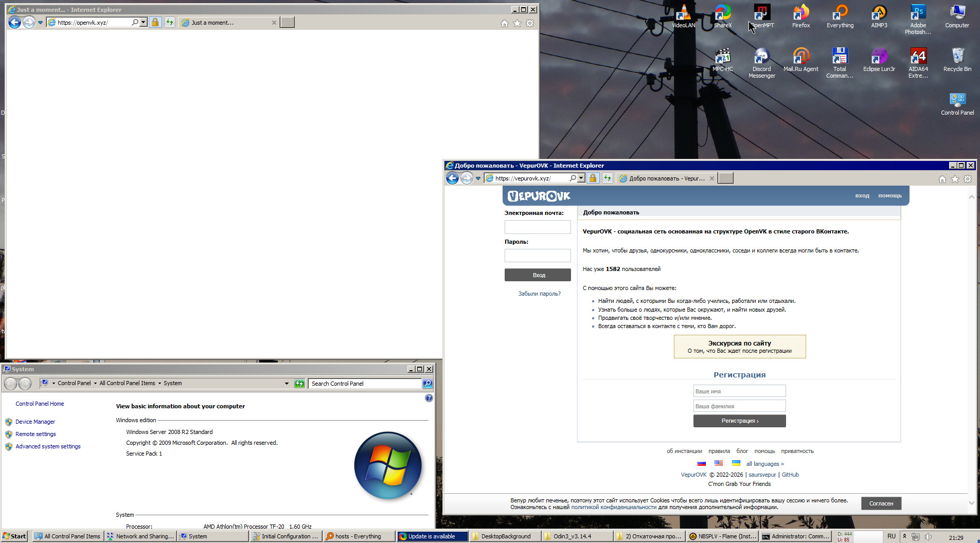Open the Discord Messenger desktop icon

tap(762, 63)
